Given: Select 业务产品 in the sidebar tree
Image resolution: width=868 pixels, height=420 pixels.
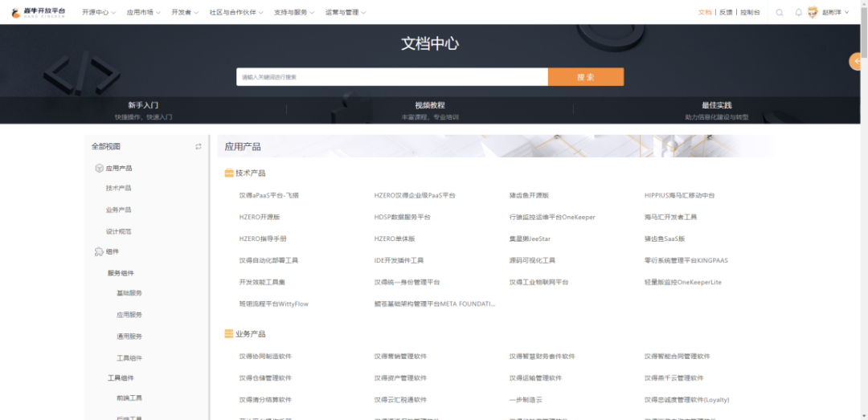Looking at the screenshot, I should 118,210.
